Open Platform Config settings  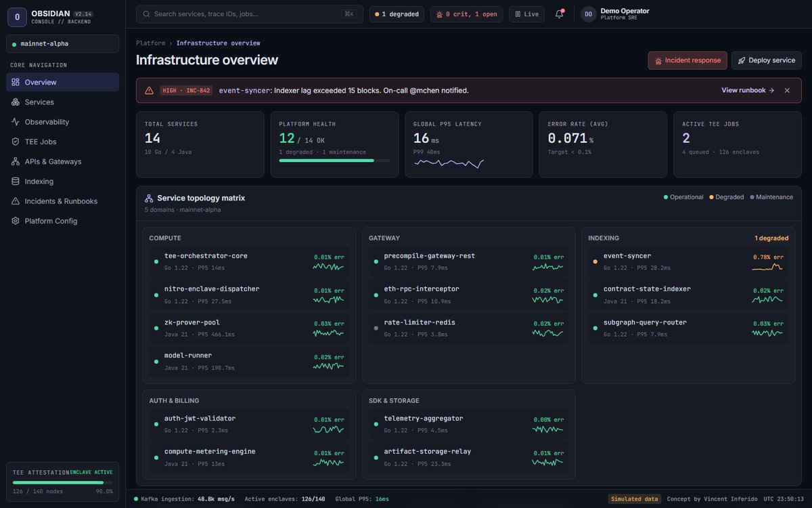[62, 221]
